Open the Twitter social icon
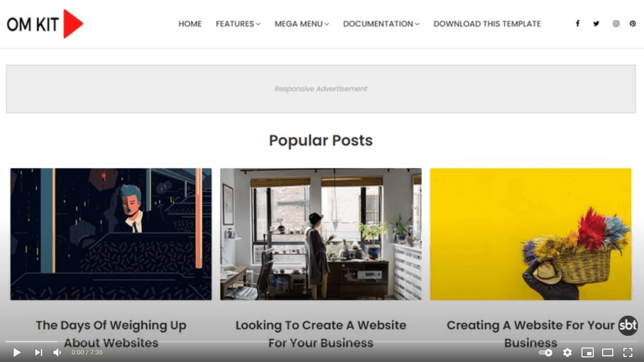The width and height of the screenshot is (644, 362). coord(596,24)
